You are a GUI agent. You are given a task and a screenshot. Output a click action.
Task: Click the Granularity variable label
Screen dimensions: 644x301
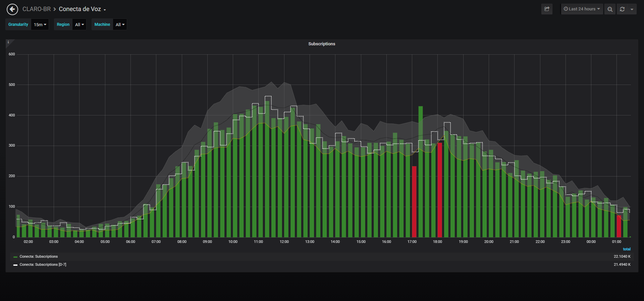tap(18, 24)
